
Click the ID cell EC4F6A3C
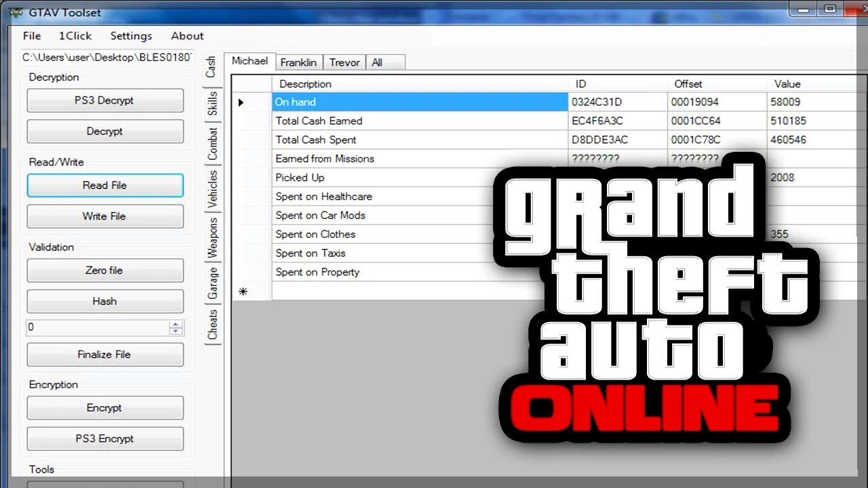(618, 121)
